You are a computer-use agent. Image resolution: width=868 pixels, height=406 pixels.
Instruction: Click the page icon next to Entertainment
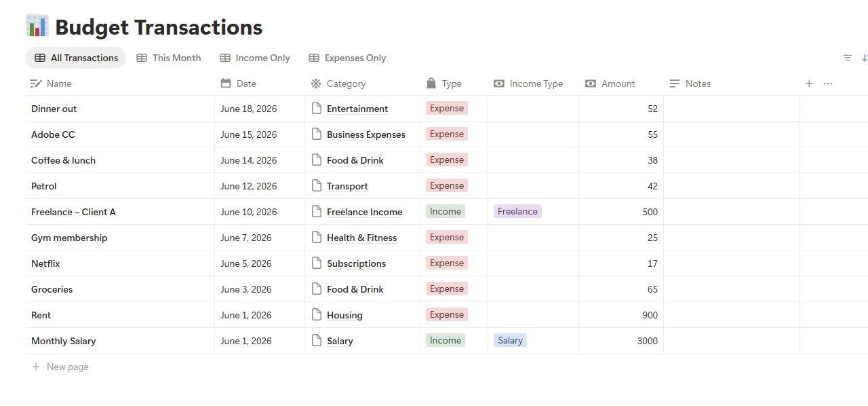(x=316, y=108)
